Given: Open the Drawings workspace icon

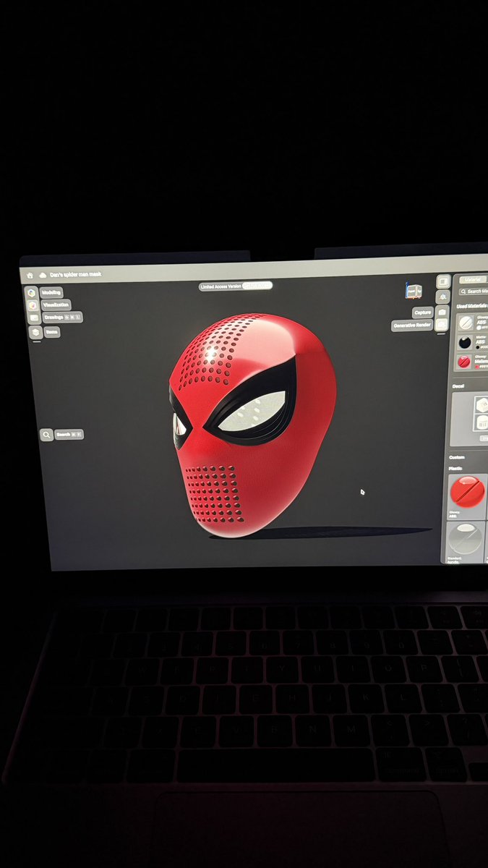Looking at the screenshot, I should point(33,318).
